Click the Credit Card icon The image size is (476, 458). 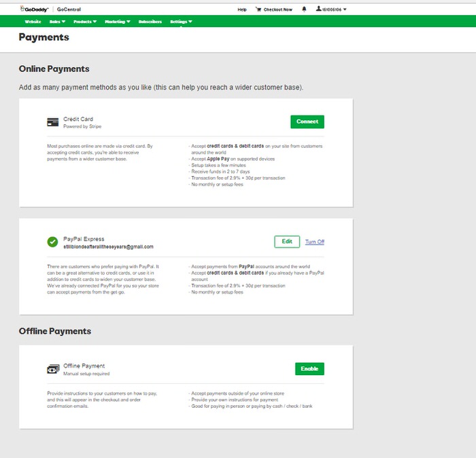(52, 122)
